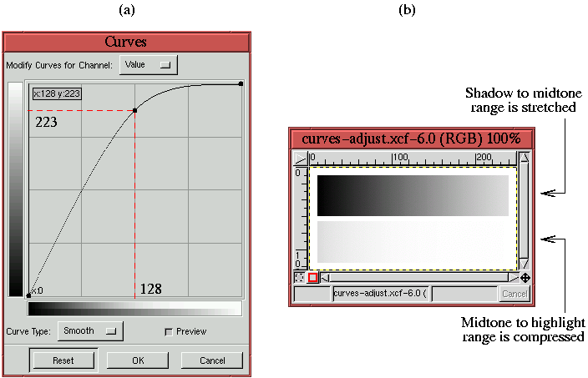Open the Curve Type Smooth dropdown
The height and width of the screenshot is (378, 588).
click(x=91, y=331)
